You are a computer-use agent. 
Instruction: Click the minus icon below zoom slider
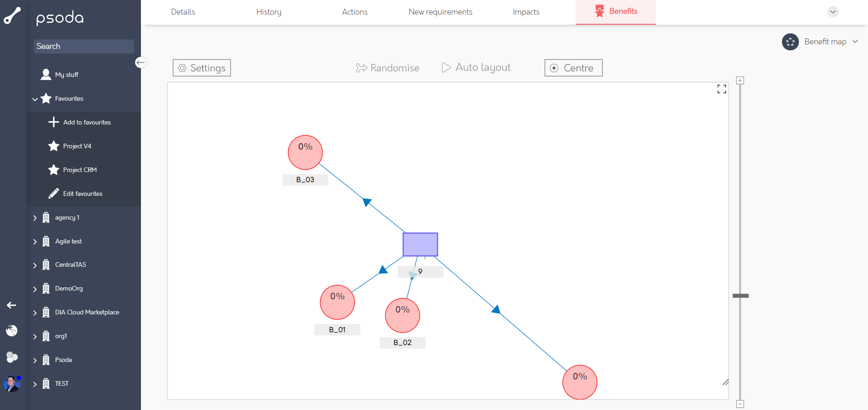[740, 404]
